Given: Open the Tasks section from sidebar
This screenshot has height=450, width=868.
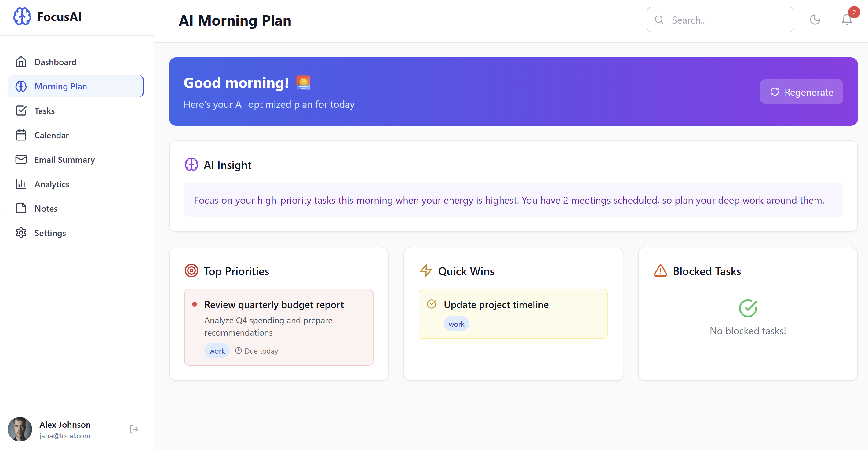Looking at the screenshot, I should [x=45, y=111].
